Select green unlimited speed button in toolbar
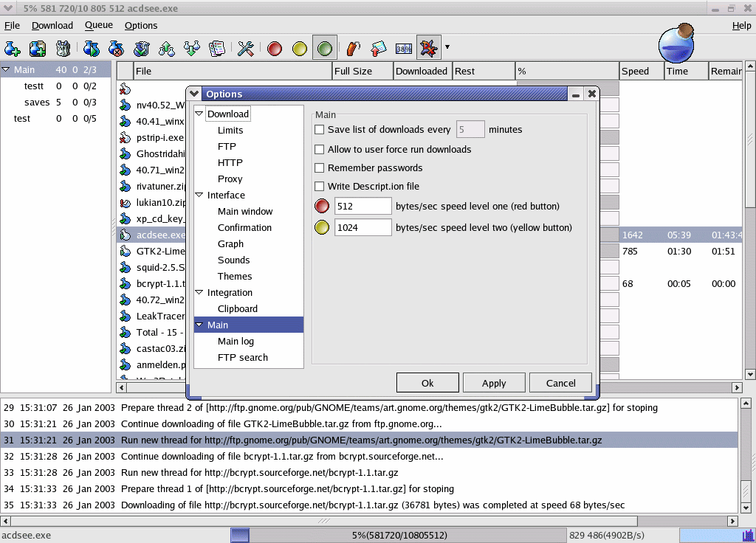The height and width of the screenshot is (543, 756). tap(324, 49)
